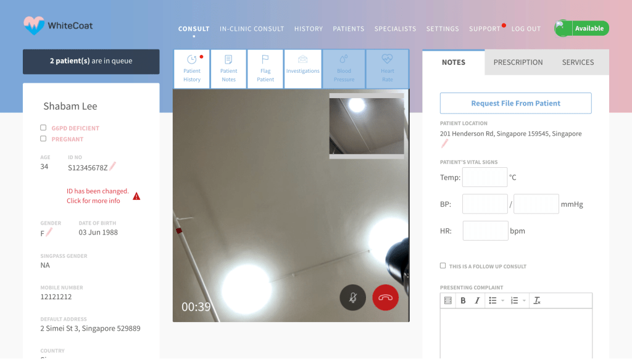This screenshot has width=632, height=364.
Task: Open the Patient History panel
Action: pos(192,68)
